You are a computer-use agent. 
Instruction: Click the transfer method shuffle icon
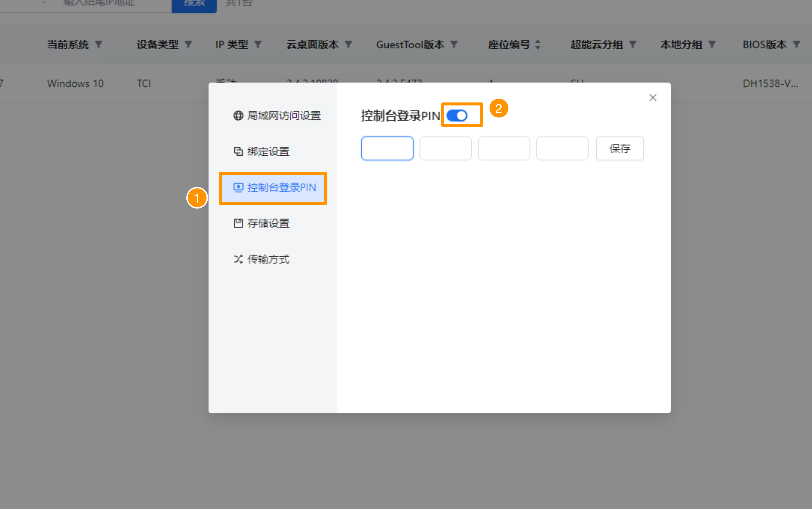pos(238,259)
